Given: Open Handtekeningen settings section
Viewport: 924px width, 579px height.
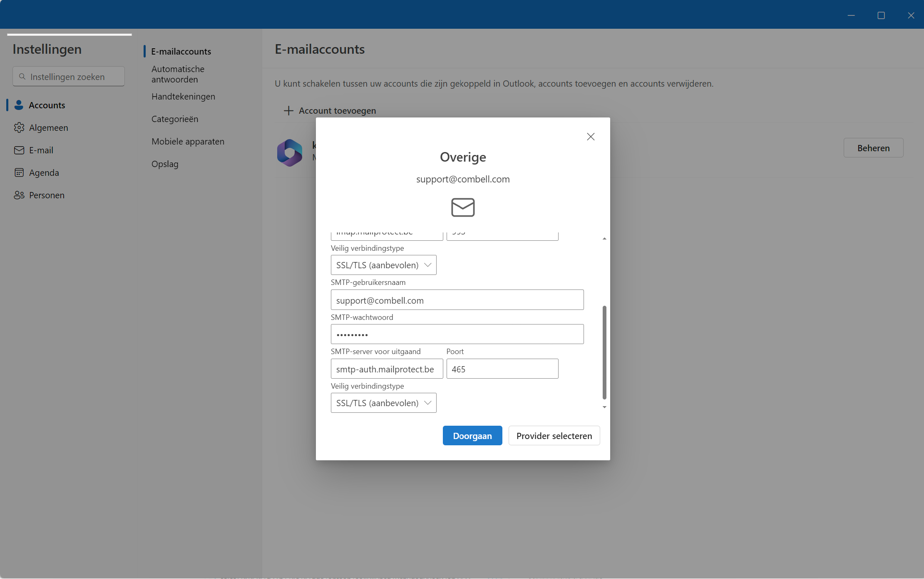Looking at the screenshot, I should pos(183,96).
